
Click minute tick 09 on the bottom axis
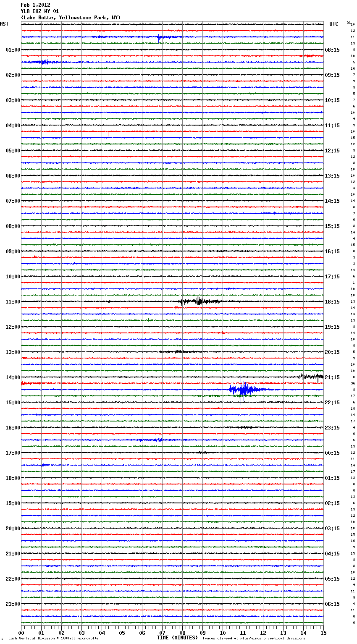(x=203, y=633)
